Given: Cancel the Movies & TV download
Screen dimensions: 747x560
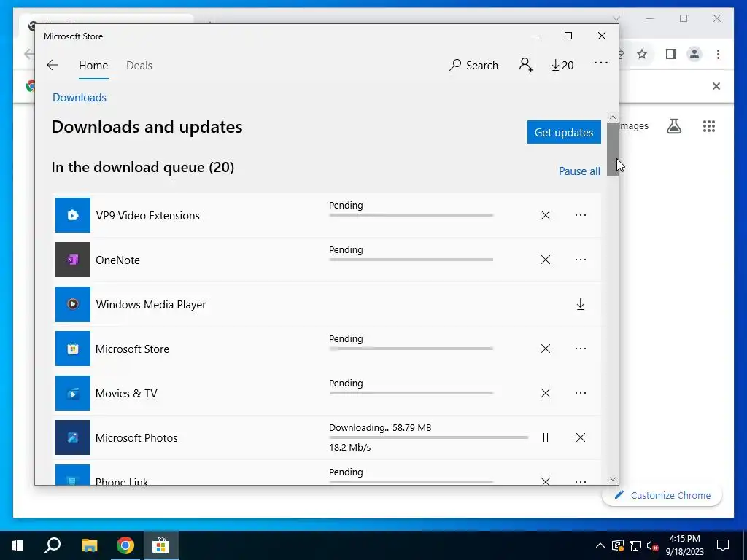Looking at the screenshot, I should point(546,393).
